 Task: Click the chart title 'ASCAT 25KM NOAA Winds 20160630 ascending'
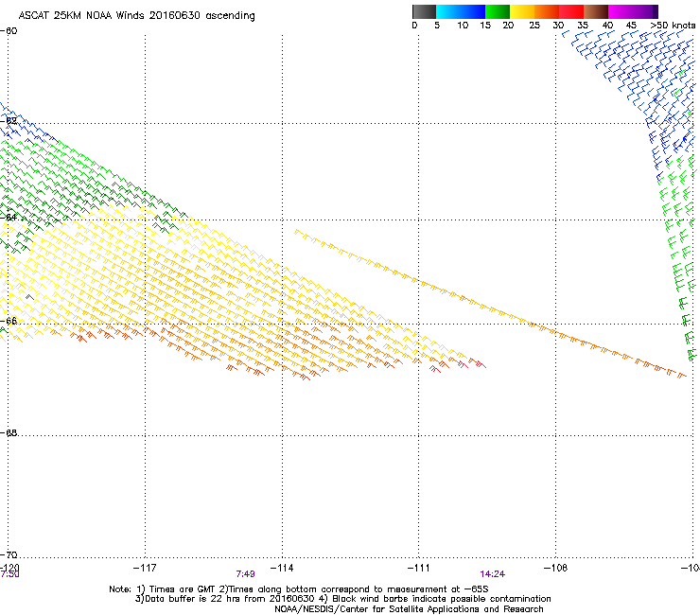click(x=136, y=16)
